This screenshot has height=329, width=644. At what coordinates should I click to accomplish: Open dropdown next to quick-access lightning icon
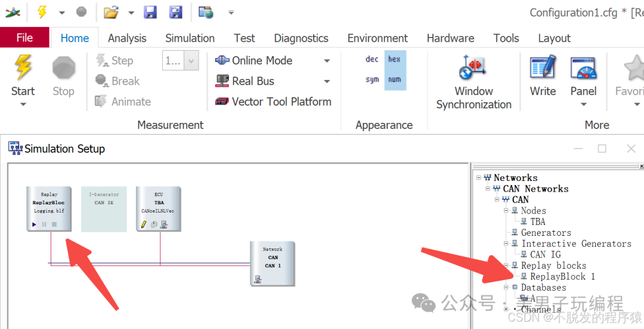[x=61, y=13]
